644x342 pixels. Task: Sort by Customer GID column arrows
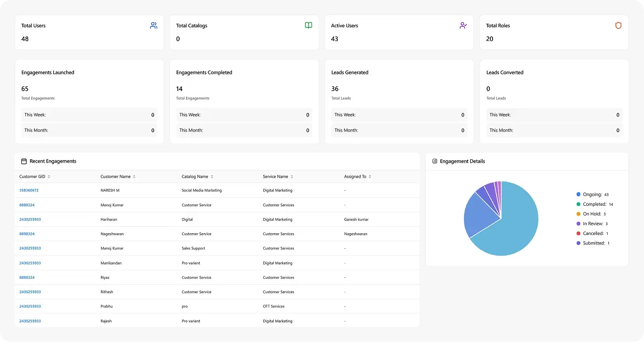click(x=49, y=177)
